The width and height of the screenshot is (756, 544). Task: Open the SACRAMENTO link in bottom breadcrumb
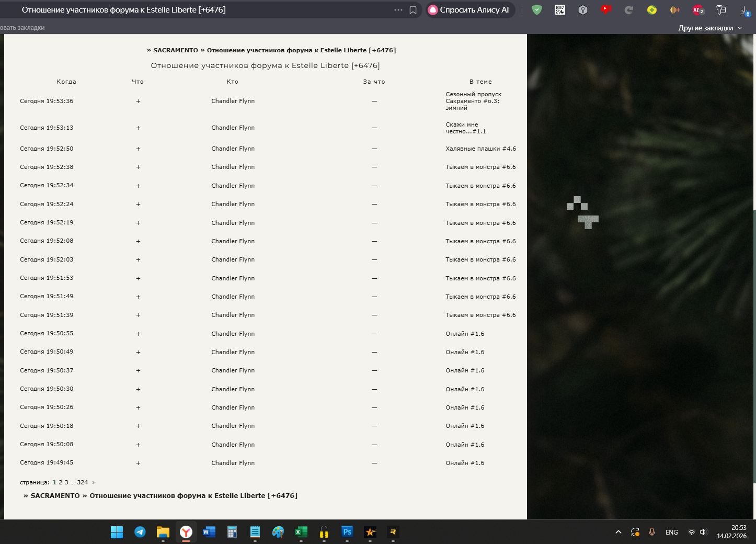coord(55,496)
